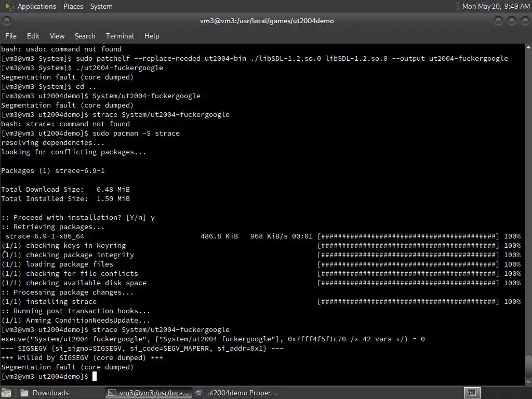Click the window title vm3@vm3:/usr/local/games/ut2004demo

(267, 21)
